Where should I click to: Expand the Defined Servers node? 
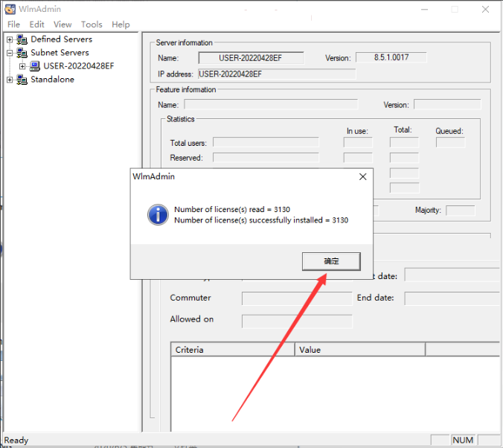click(x=10, y=39)
